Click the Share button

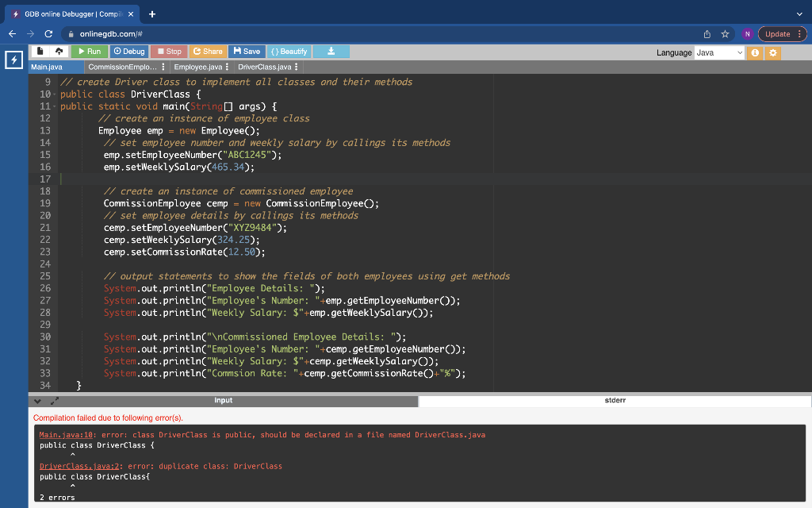[208, 52]
